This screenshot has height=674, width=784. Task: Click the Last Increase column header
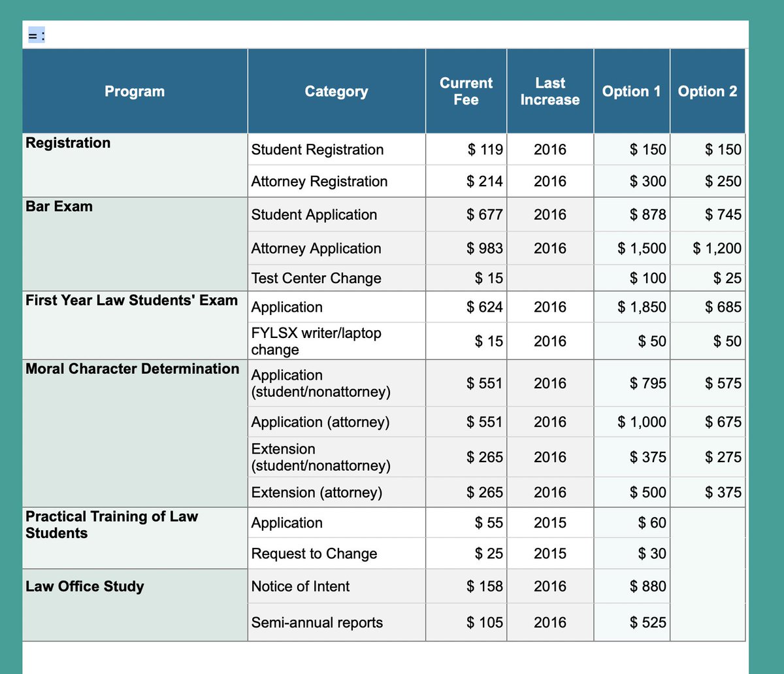pyautogui.click(x=549, y=91)
